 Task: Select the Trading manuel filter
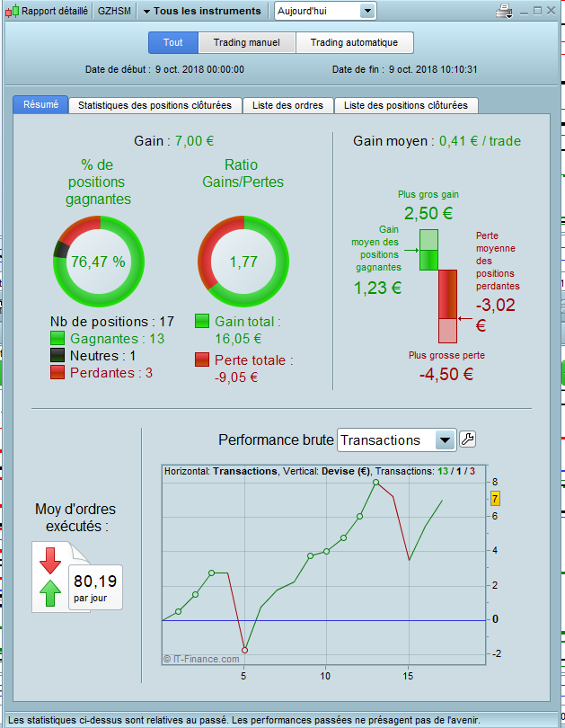(247, 43)
